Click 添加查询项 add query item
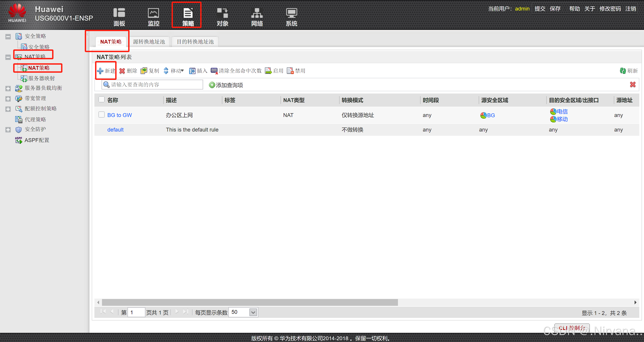This screenshot has height=342, width=644. pos(226,85)
